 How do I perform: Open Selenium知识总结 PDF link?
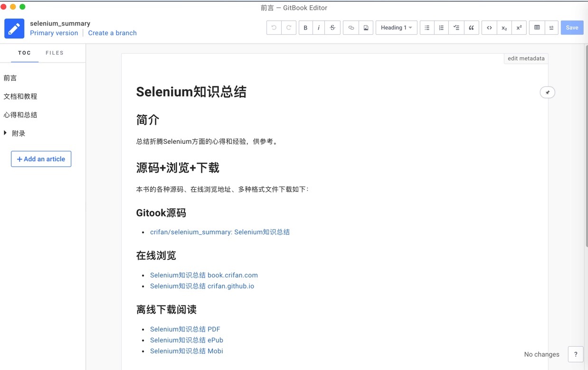point(185,329)
